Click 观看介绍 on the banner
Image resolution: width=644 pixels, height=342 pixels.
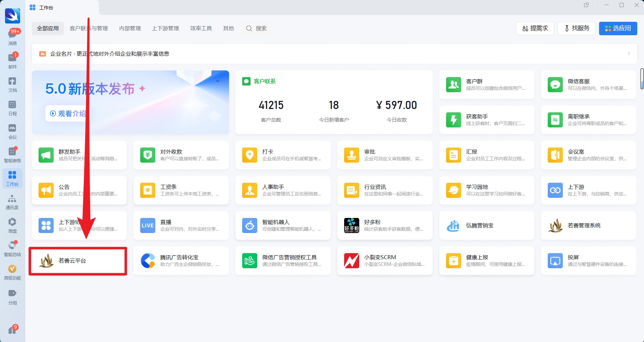67,113
